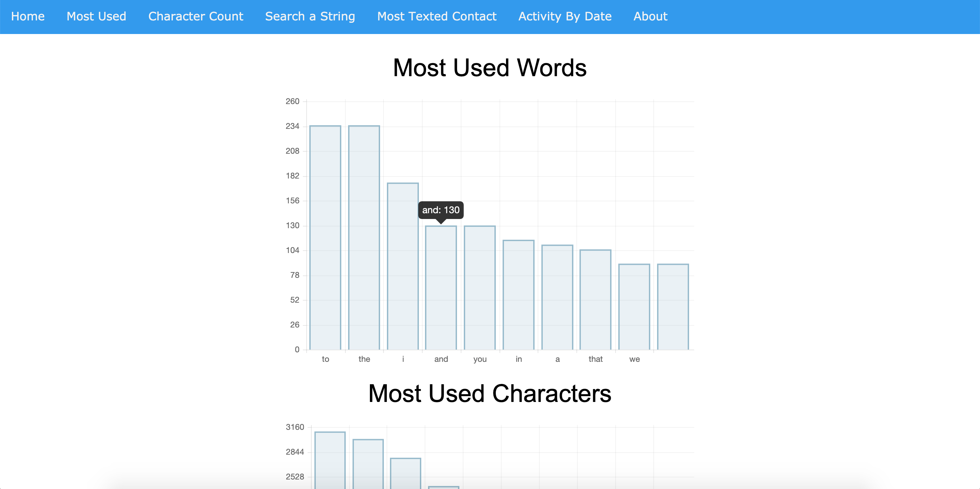The image size is (980, 489).
Task: Click the 'the' bar in words chart
Action: 364,238
